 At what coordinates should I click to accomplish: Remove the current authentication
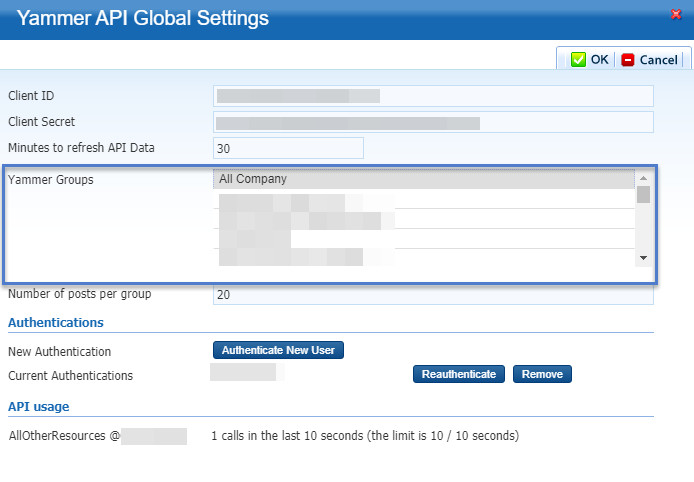542,374
